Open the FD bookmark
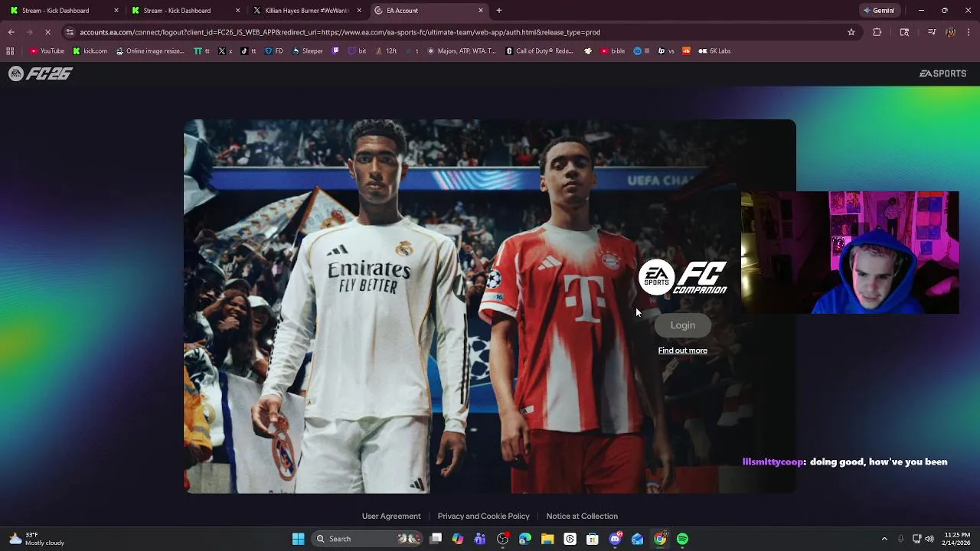 [273, 51]
